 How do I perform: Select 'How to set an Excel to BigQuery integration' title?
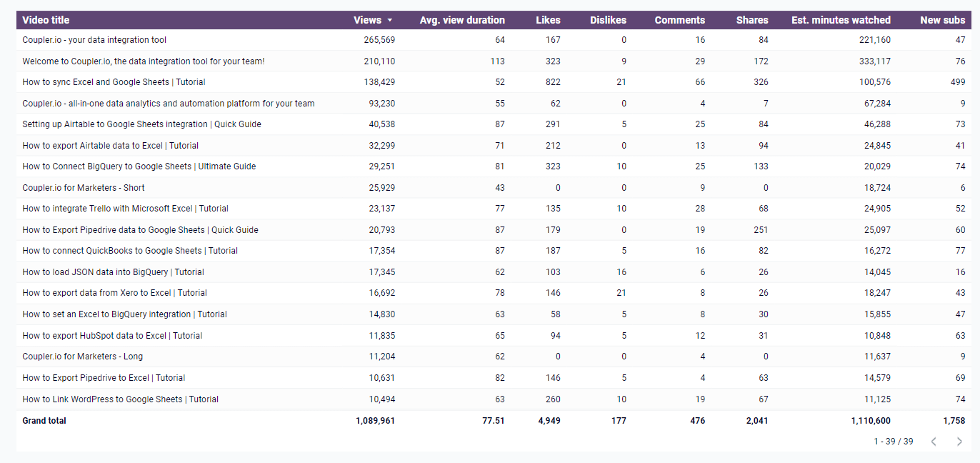coord(125,314)
